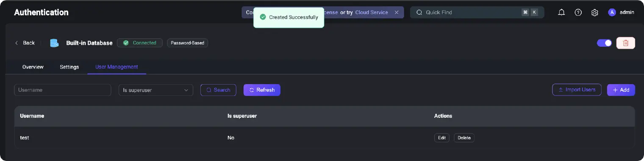Click Import Users button
644x161 pixels.
click(577, 90)
